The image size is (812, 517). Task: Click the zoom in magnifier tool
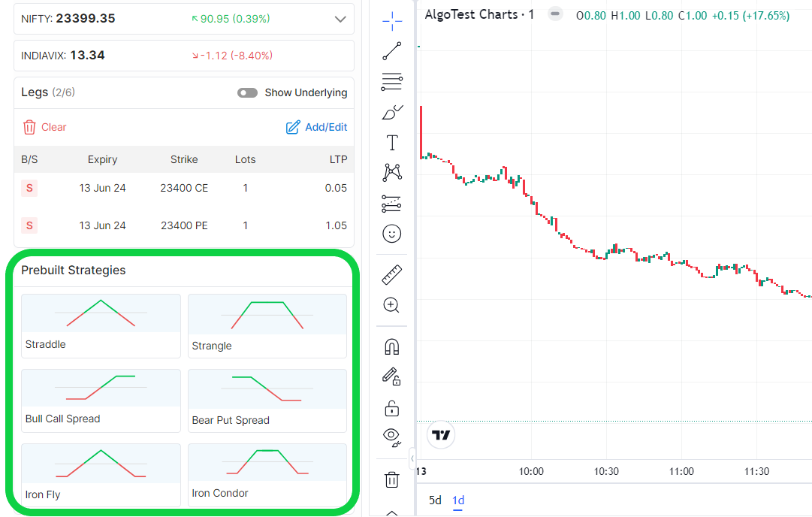pos(391,305)
